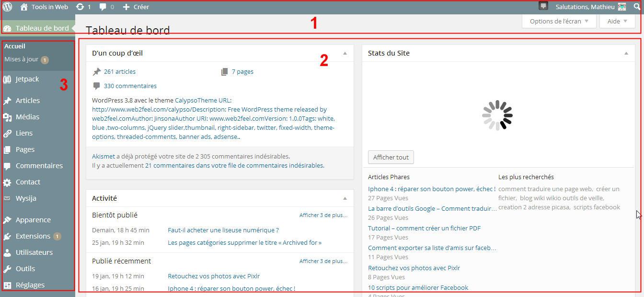The image size is (644, 297).
Task: Open the 261 articles link
Action: [119, 71]
